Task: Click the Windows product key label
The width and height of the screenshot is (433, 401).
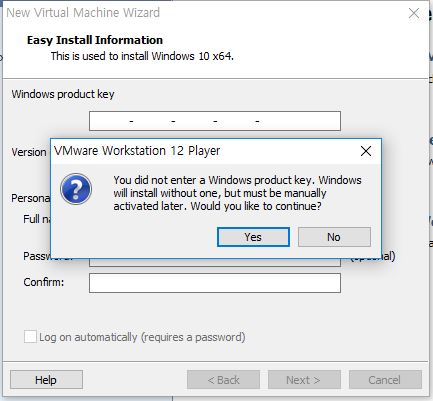Action: (63, 94)
